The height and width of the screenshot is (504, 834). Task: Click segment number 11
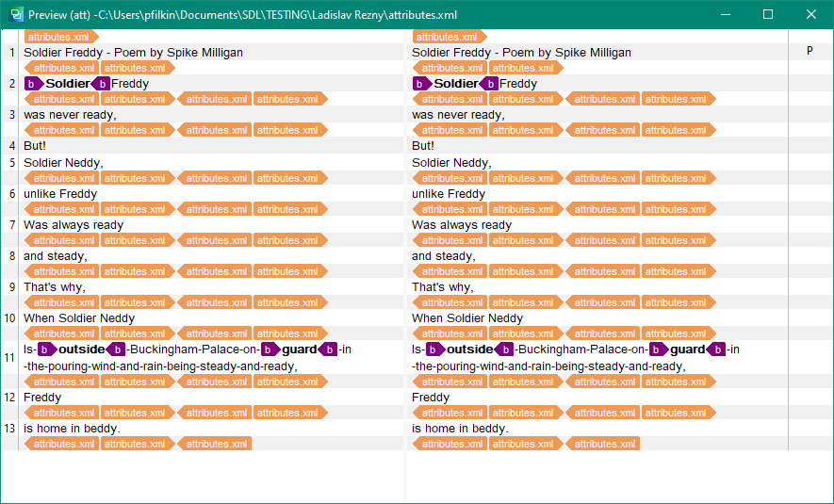(x=9, y=357)
